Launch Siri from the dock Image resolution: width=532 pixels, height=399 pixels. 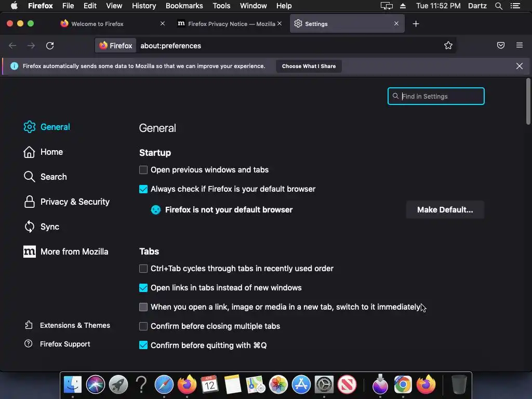coord(96,384)
